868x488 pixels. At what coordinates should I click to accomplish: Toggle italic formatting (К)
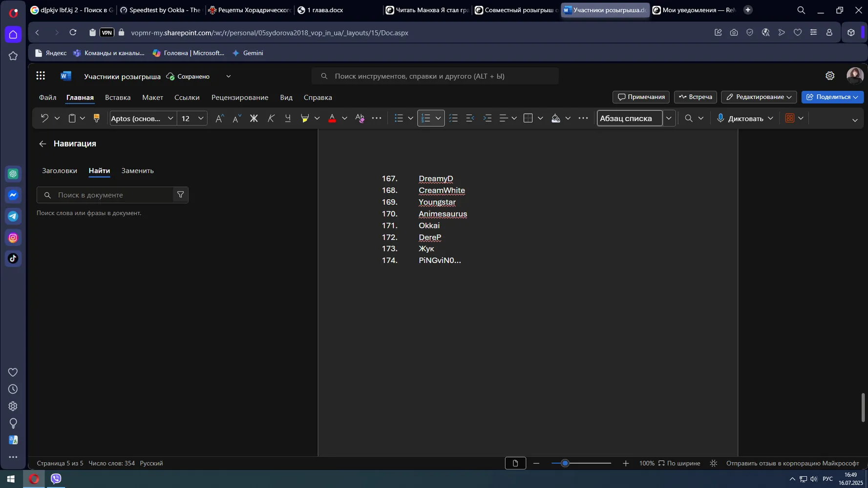(x=271, y=118)
